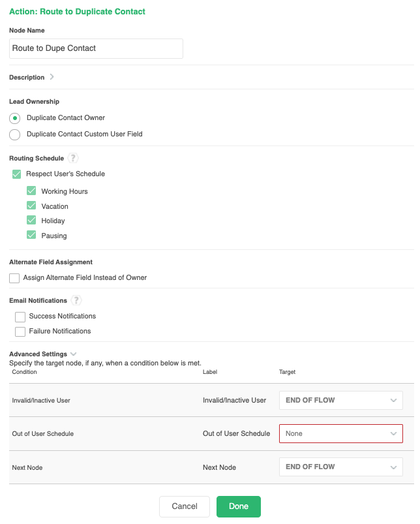This screenshot has width=420, height=524.
Task: Collapse the Advanced Settings section
Action: [x=73, y=354]
